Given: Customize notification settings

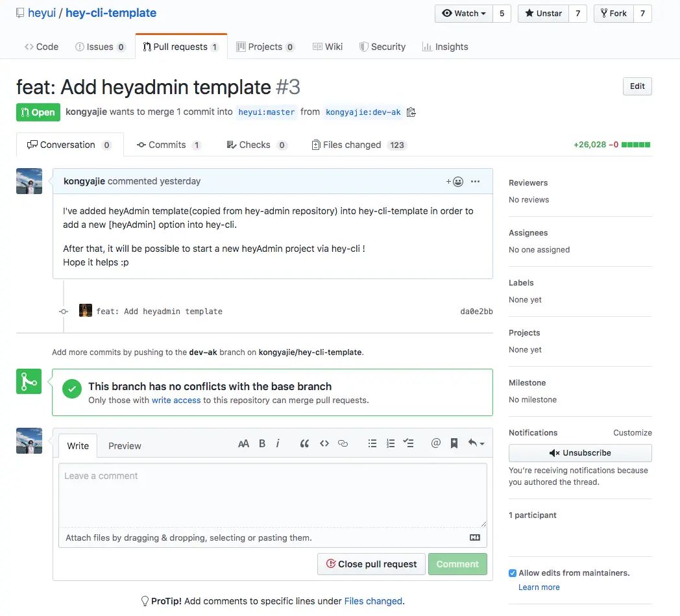Looking at the screenshot, I should point(632,432).
